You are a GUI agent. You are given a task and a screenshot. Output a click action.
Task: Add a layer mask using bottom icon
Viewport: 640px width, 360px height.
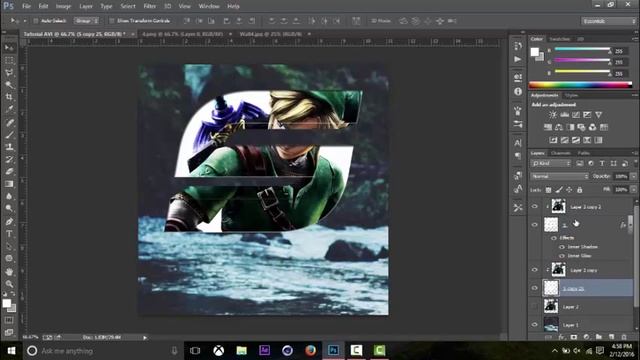click(x=574, y=337)
